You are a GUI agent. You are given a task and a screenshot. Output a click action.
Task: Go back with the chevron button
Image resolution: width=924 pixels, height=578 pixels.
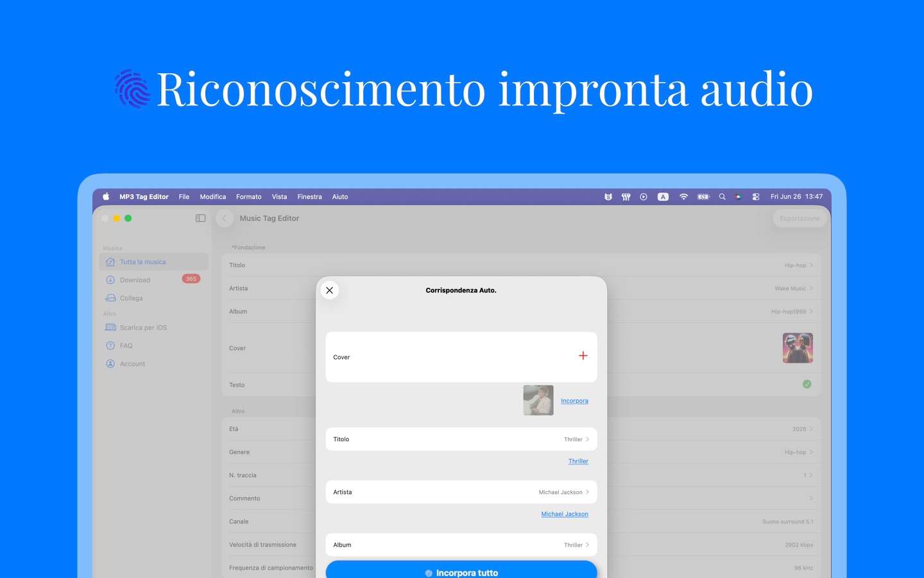[x=225, y=218]
